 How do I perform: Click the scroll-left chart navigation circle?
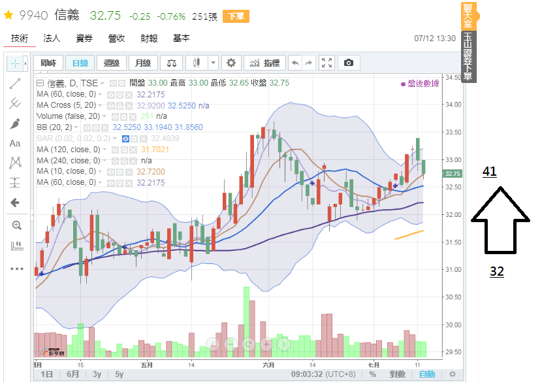[213, 344]
